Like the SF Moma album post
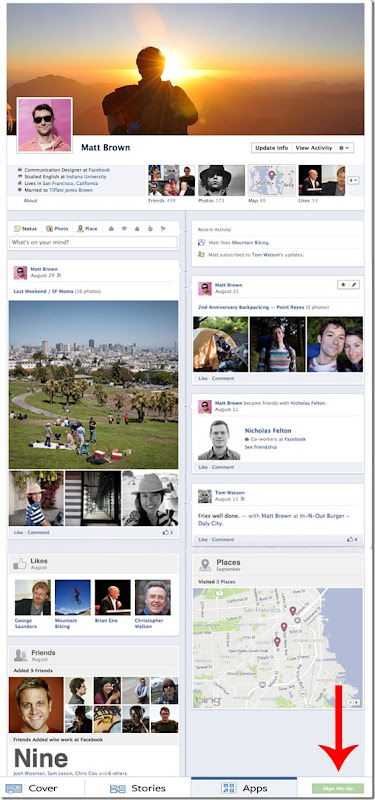Viewport: 375px width, 800px height. (x=18, y=533)
